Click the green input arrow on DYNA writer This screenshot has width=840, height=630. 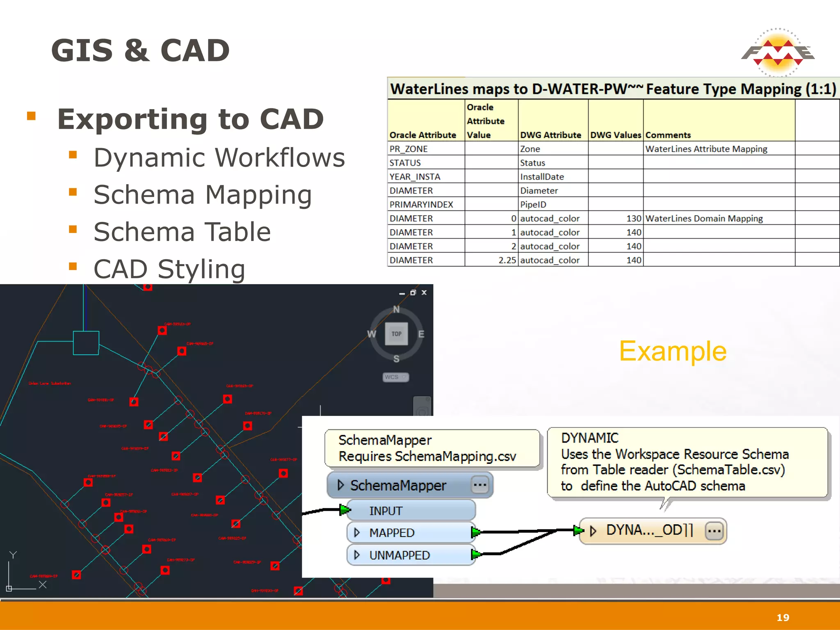pyautogui.click(x=579, y=531)
